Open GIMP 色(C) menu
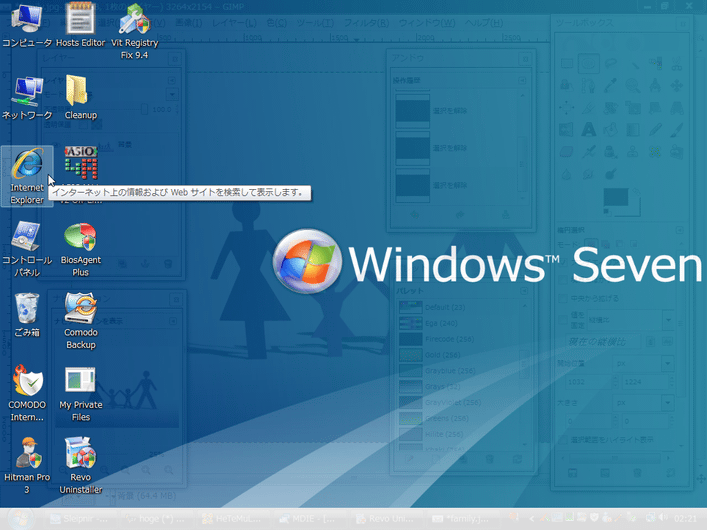Image resolution: width=707 pixels, height=530 pixels. (276, 23)
